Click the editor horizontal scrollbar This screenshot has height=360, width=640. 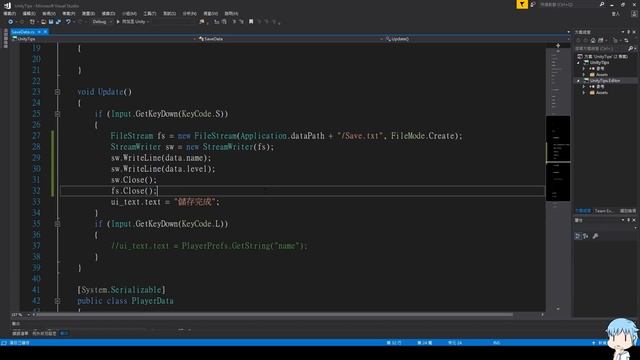point(275,315)
